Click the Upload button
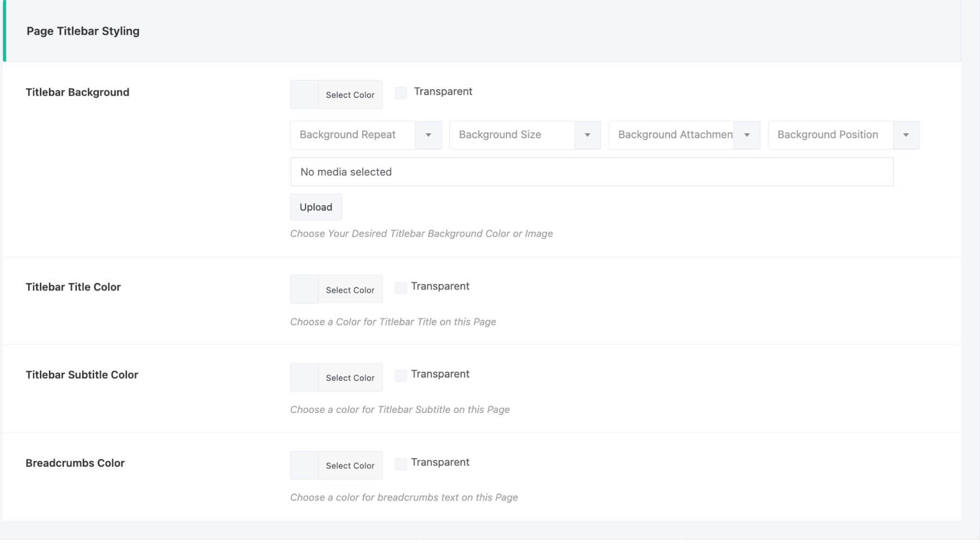 (x=316, y=207)
